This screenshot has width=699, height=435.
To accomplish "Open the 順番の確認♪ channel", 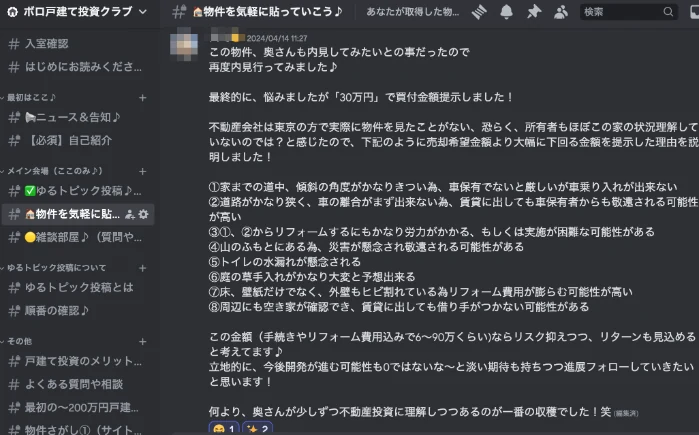I will 78,311.
